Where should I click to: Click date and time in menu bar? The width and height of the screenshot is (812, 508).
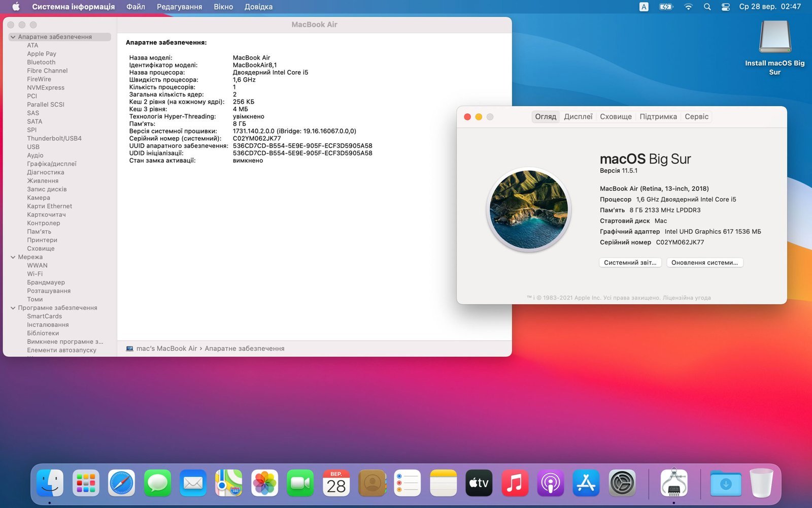tap(770, 7)
